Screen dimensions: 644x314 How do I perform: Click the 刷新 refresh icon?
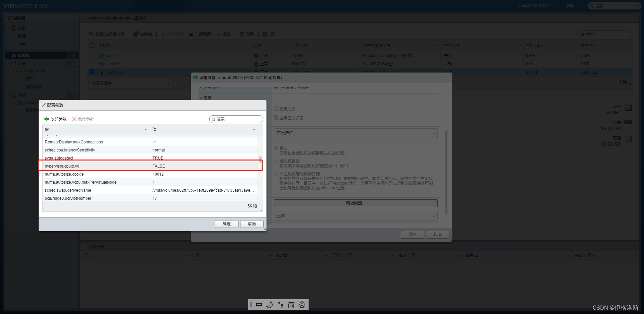(x=241, y=34)
